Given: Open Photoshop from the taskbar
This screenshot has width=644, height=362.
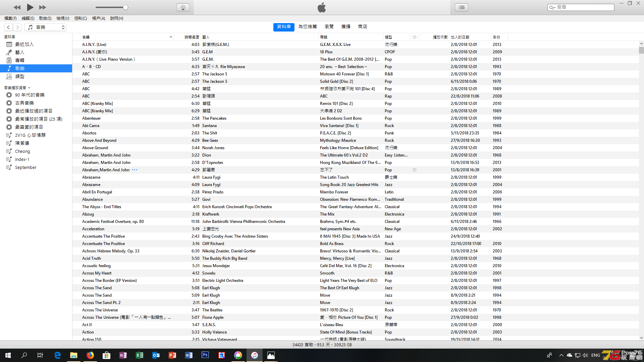Looking at the screenshot, I should 205,355.
